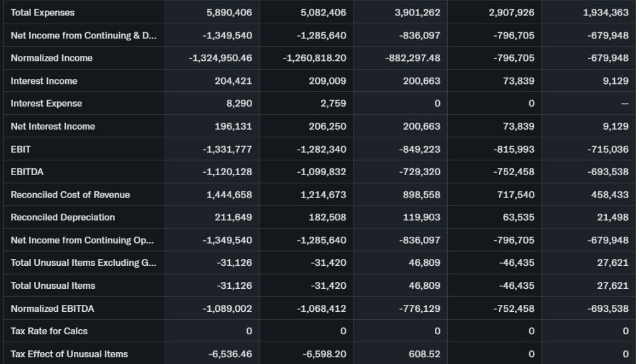Screen dimensions: 636x364
Task: Select Reconciled Cost of Revenue label
Action: (70, 194)
